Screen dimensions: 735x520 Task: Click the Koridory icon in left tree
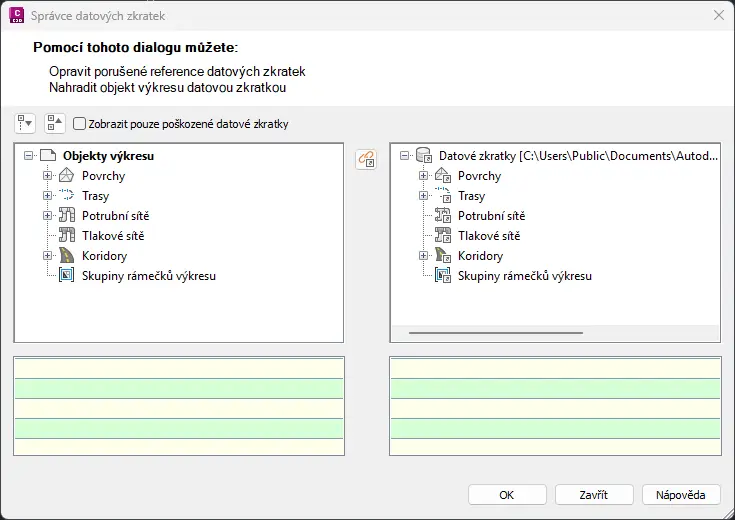click(67, 256)
